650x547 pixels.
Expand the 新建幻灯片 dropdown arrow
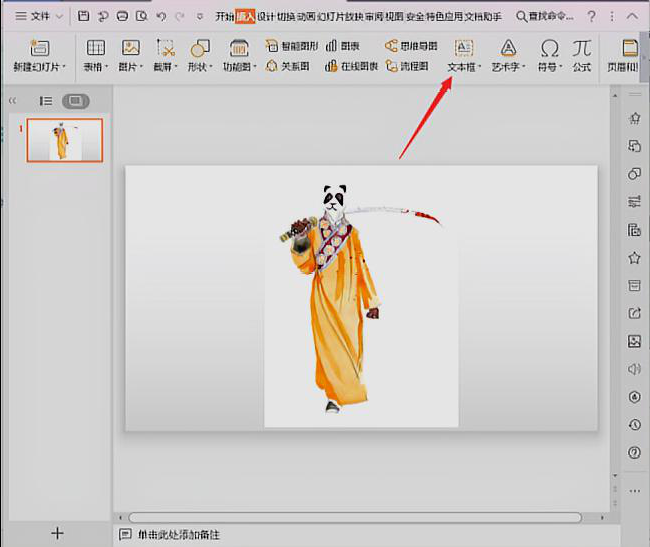tap(64, 67)
